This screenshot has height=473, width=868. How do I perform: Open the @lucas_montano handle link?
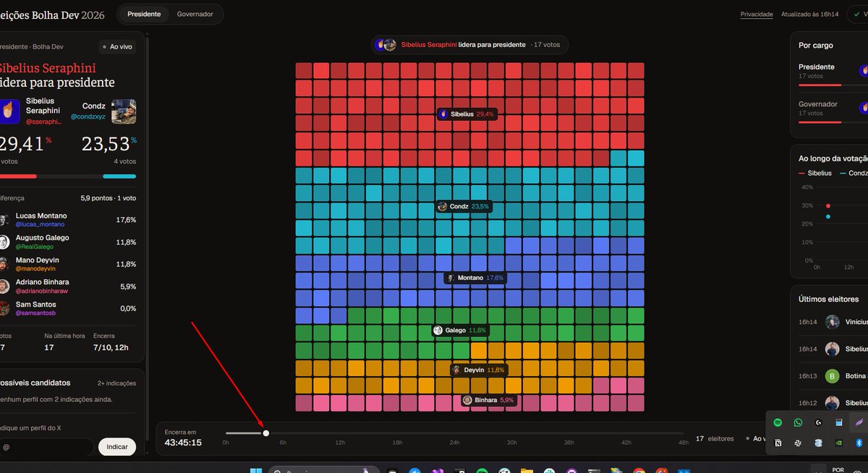(40, 225)
